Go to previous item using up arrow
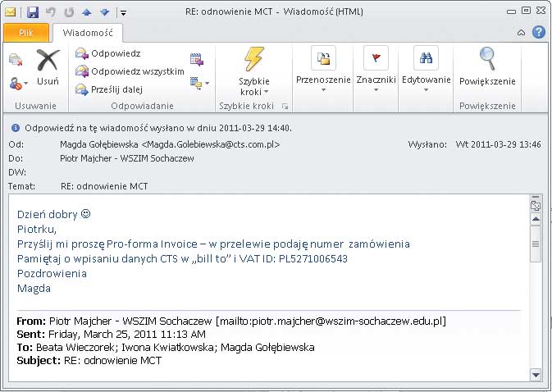552x392 pixels. (x=86, y=12)
